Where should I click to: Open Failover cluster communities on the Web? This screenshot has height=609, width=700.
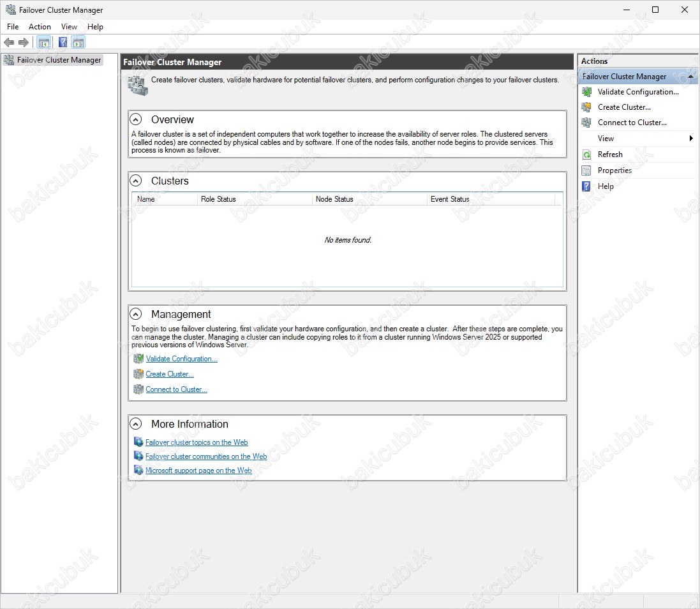coord(206,456)
